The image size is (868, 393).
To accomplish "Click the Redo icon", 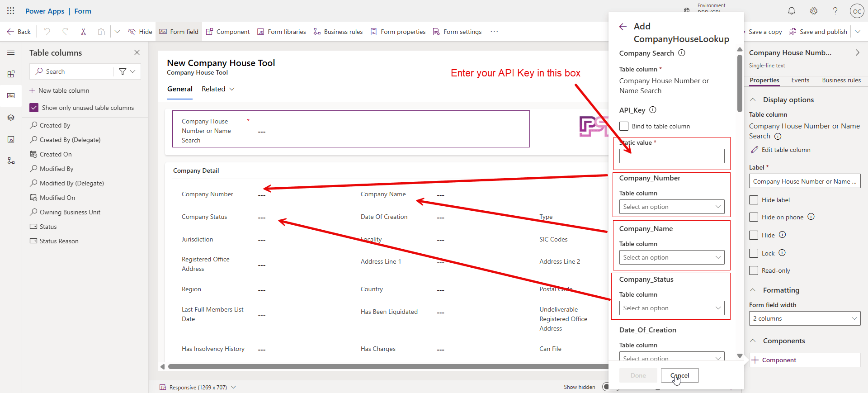I will coord(65,32).
